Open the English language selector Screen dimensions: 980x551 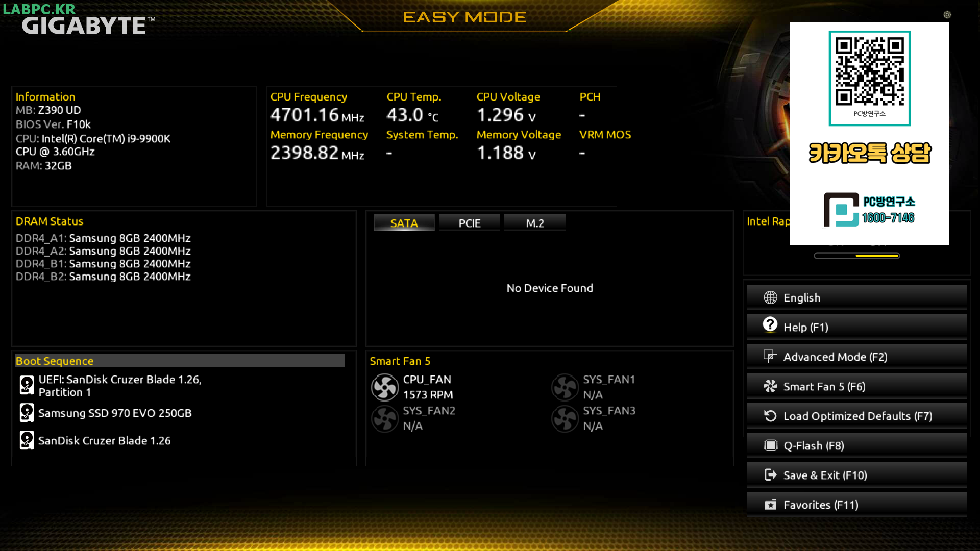pos(856,297)
